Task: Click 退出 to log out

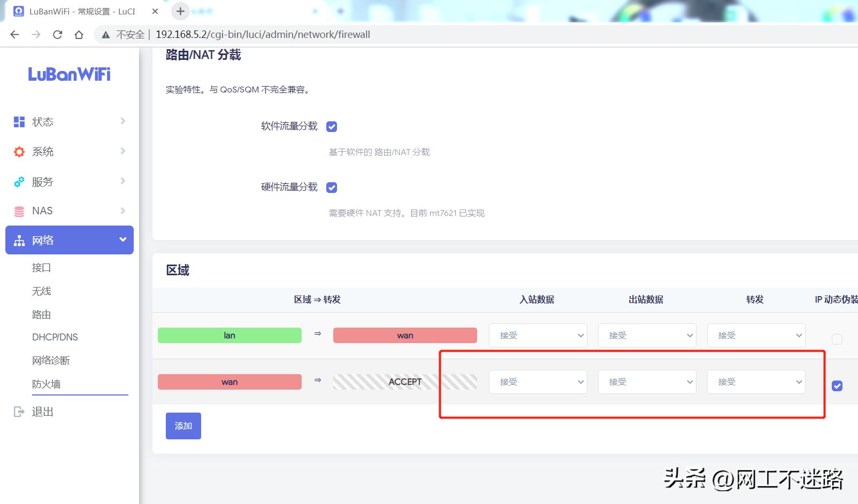Action: tap(42, 412)
